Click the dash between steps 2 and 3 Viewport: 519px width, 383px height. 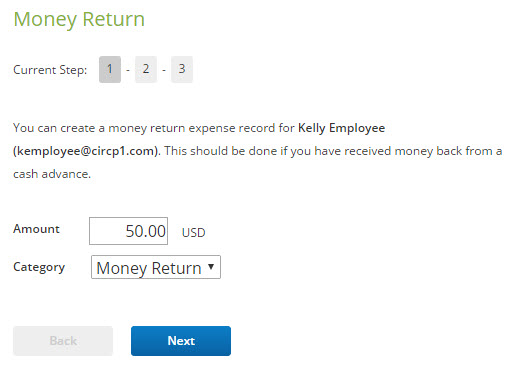(x=164, y=70)
